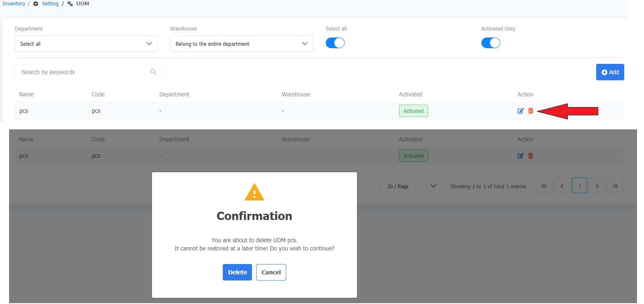The image size is (644, 304).
Task: Click the magnifier search icon
Action: [x=154, y=72]
